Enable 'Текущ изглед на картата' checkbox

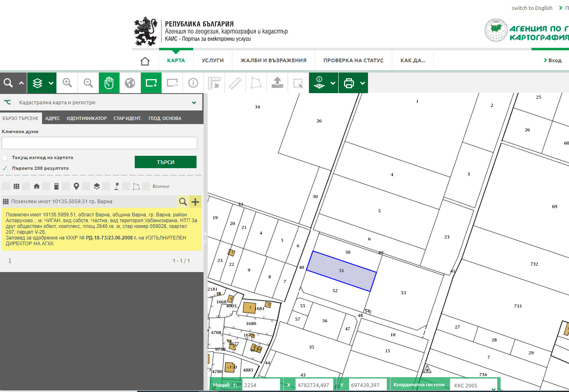coord(5,158)
